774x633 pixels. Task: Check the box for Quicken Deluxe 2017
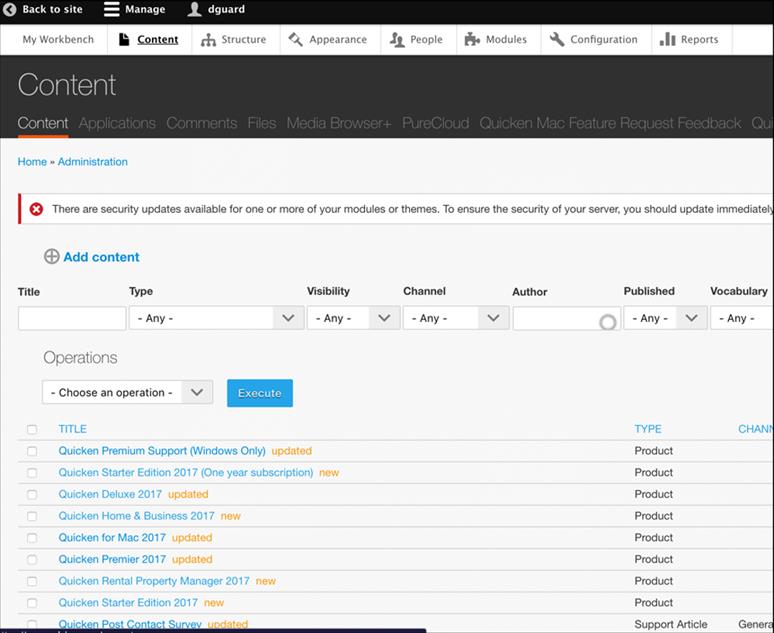(32, 495)
